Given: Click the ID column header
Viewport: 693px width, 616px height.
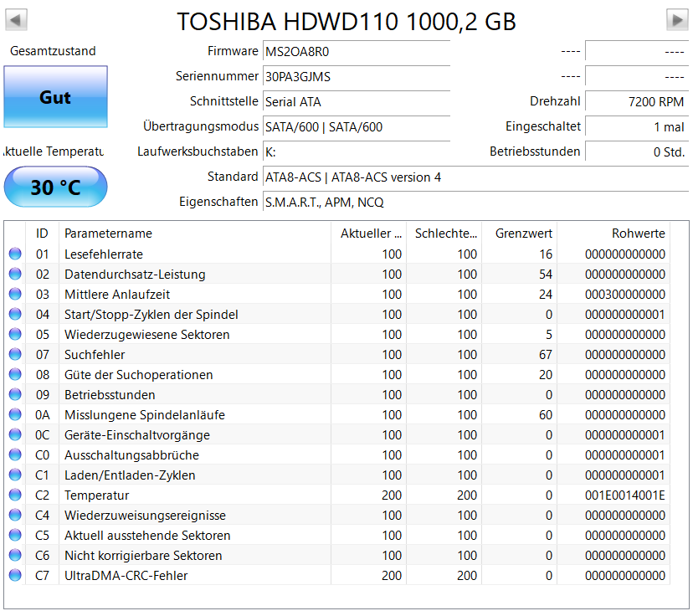Looking at the screenshot, I should click(42, 233).
